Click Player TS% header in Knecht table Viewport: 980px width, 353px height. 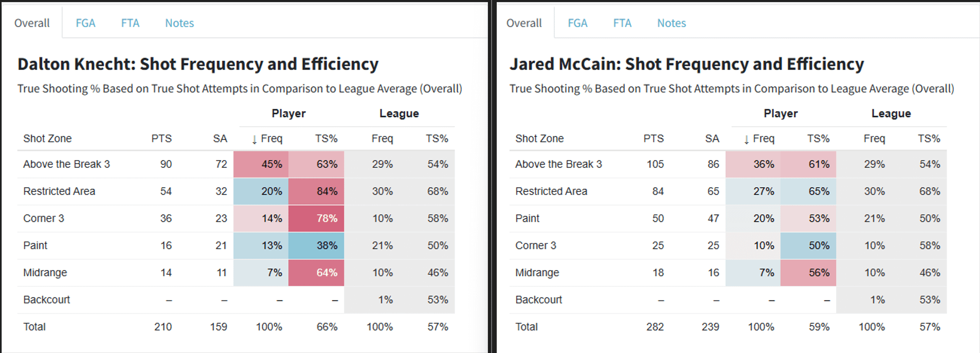326,138
